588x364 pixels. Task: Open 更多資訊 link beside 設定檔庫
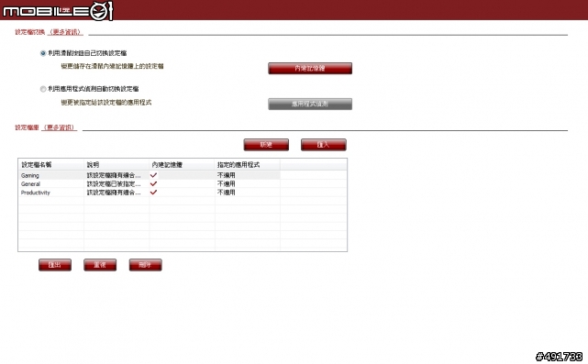(x=60, y=127)
